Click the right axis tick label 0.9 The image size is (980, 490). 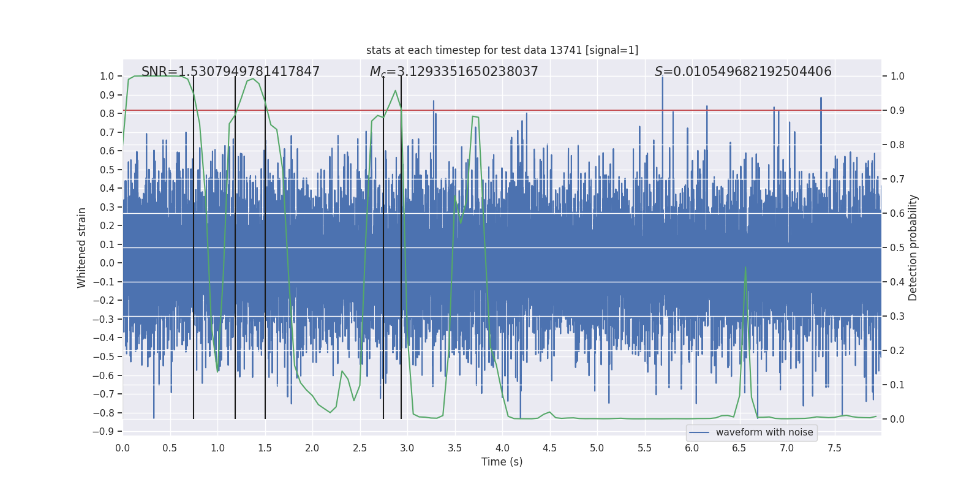(897, 111)
